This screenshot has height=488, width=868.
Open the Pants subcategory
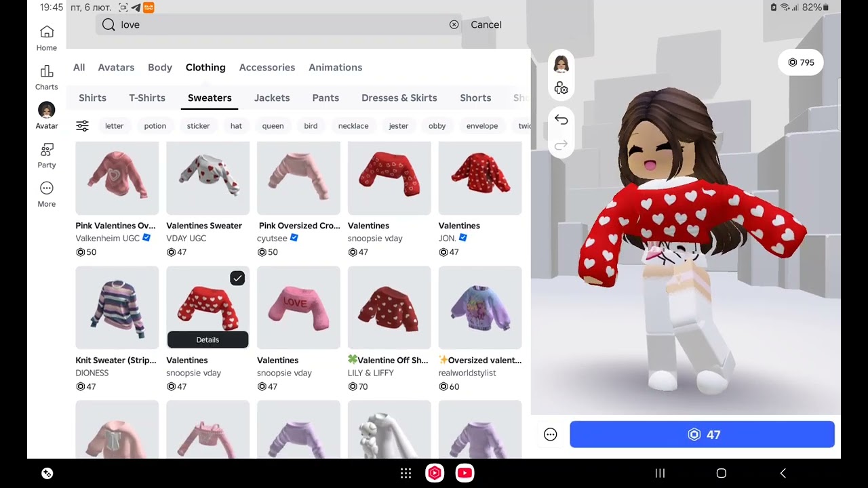(x=325, y=98)
